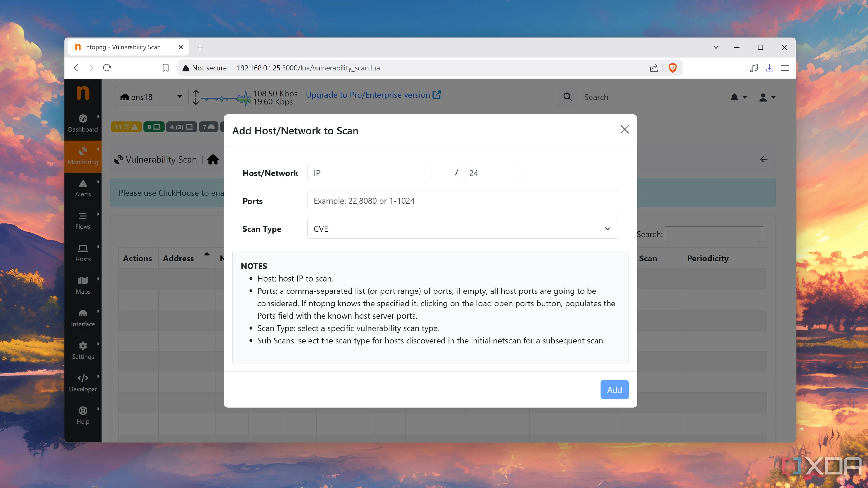This screenshot has width=868, height=488.
Task: Open the Alerts sidebar menu
Action: [x=83, y=188]
